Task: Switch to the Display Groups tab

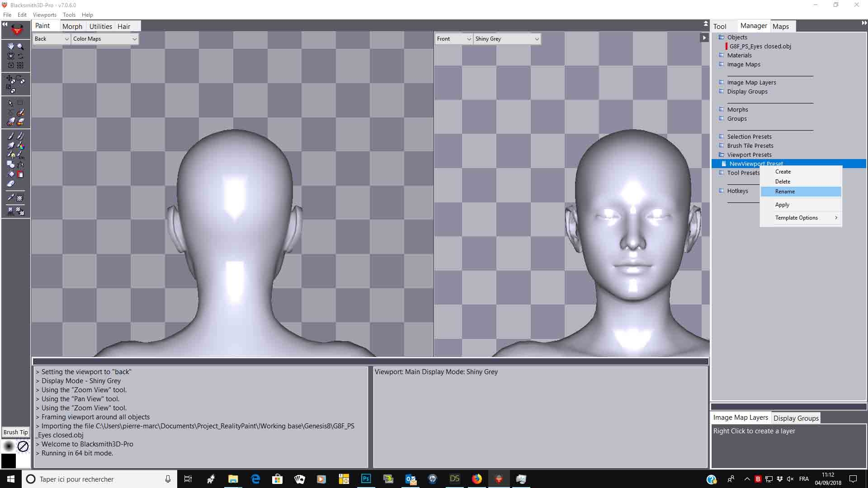Action: click(x=796, y=418)
